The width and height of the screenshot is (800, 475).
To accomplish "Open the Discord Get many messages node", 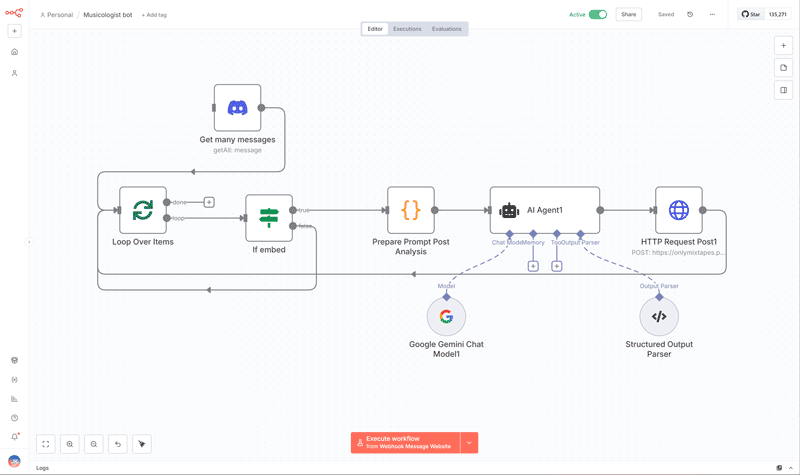I will [237, 108].
